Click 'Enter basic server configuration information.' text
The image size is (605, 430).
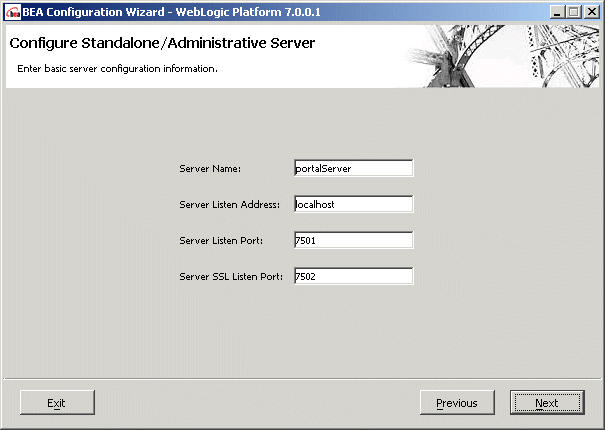click(117, 69)
